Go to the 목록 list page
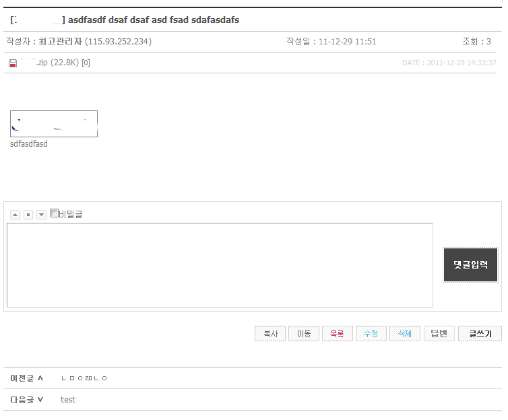 [x=338, y=333]
